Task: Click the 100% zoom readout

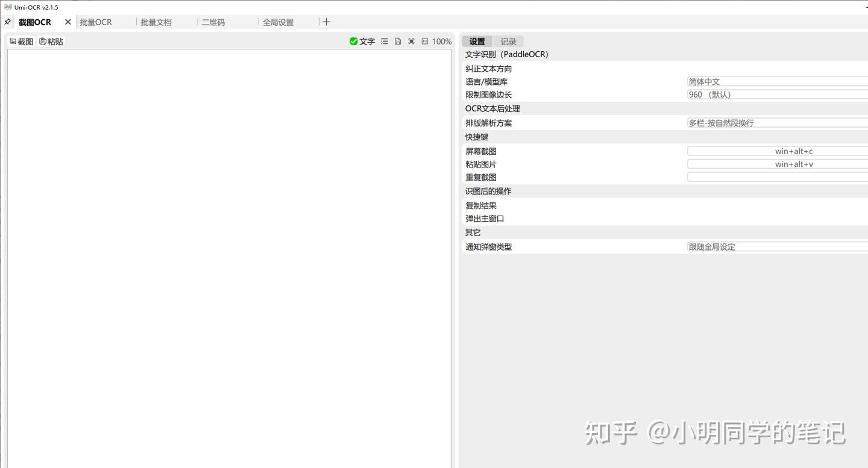Action: coord(442,42)
